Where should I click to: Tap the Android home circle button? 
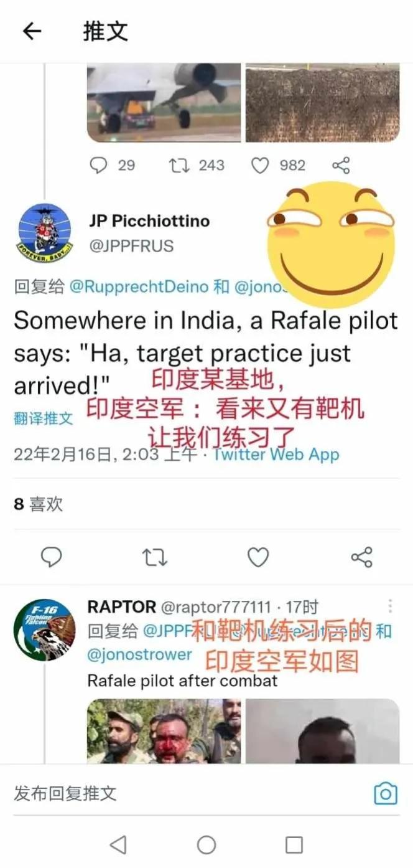(206, 845)
